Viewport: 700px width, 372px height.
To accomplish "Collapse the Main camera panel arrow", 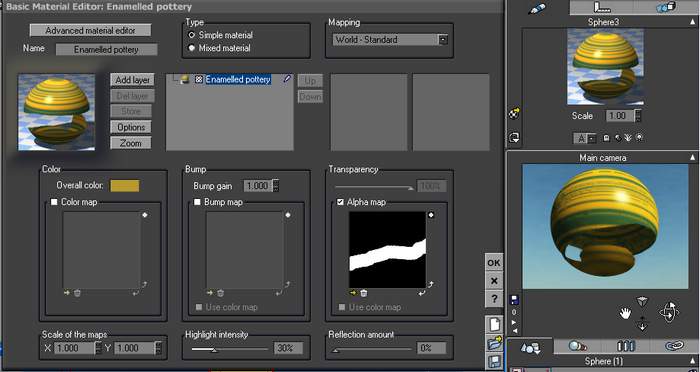I will 692,158.
